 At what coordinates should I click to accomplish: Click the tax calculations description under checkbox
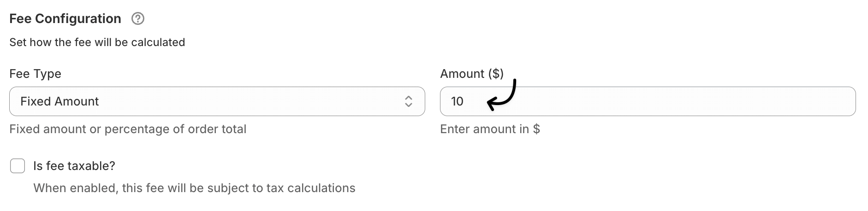point(194,188)
